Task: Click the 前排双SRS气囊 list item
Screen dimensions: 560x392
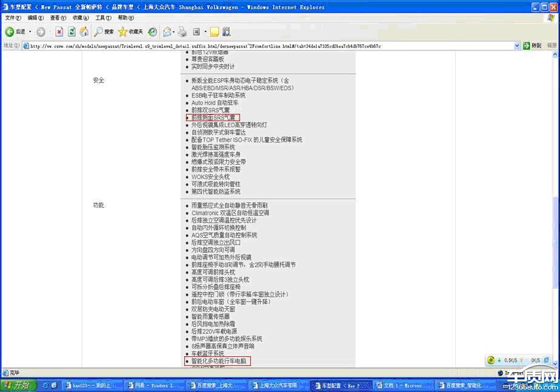Action: click(210, 110)
